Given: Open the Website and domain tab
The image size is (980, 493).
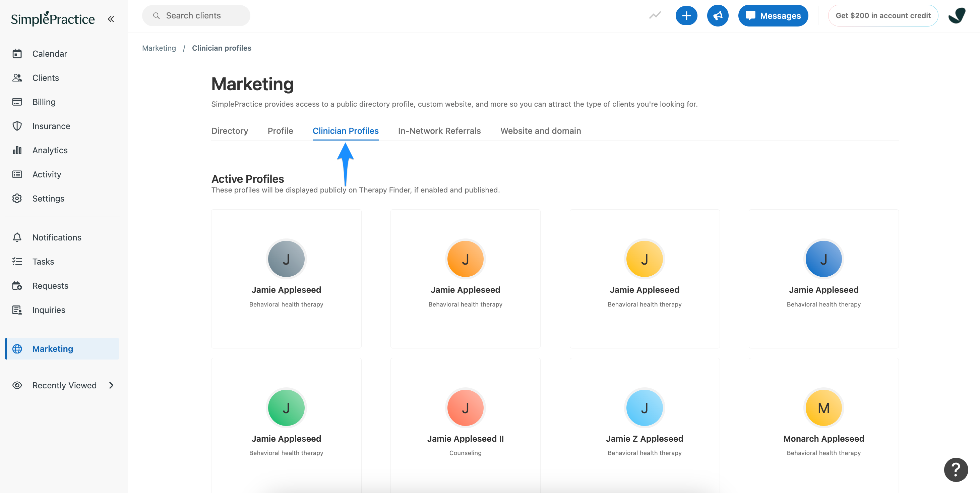Looking at the screenshot, I should point(541,130).
